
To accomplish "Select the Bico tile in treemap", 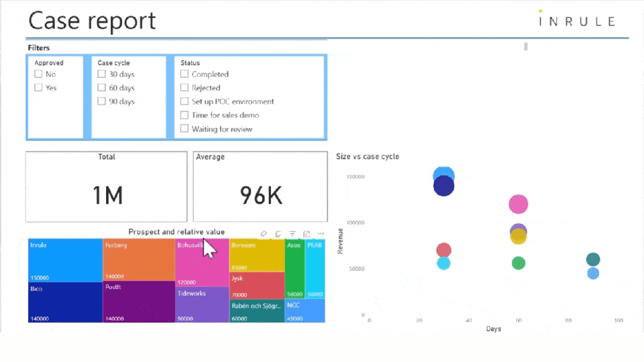I will tap(65, 302).
